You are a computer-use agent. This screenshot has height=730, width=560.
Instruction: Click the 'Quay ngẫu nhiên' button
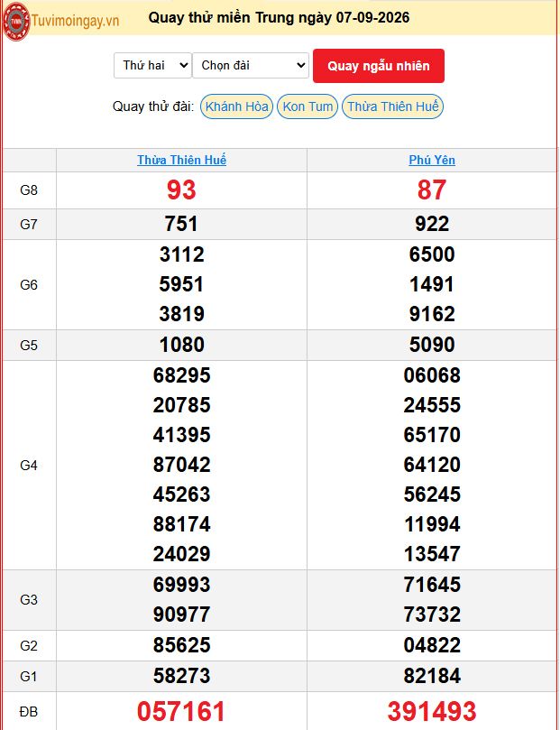point(379,66)
